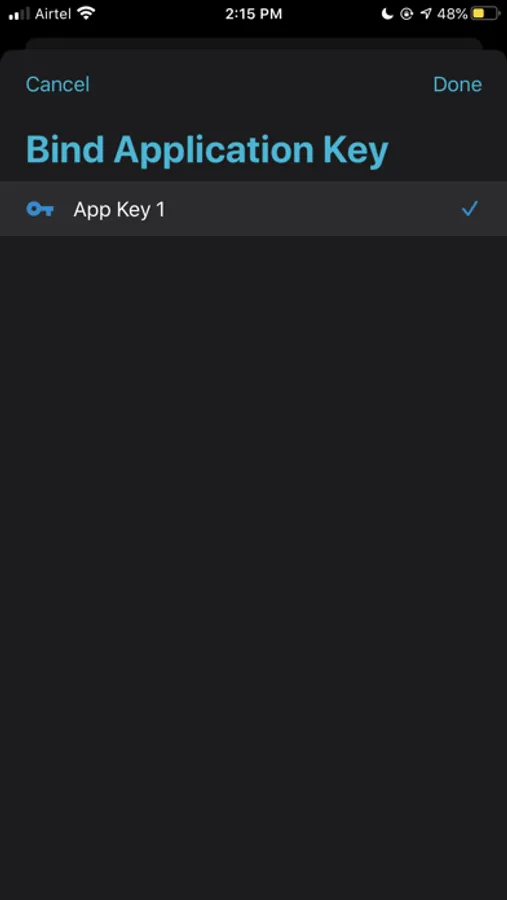Tap the 48% battery percentage text
The width and height of the screenshot is (507, 900).
pyautogui.click(x=452, y=14)
